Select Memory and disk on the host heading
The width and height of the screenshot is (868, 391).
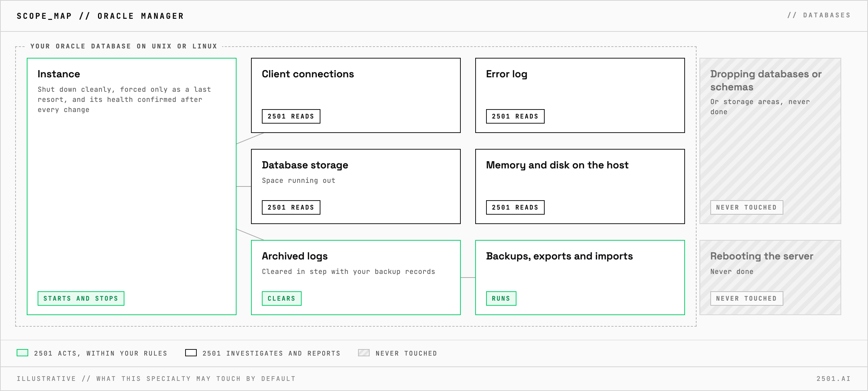[557, 165]
